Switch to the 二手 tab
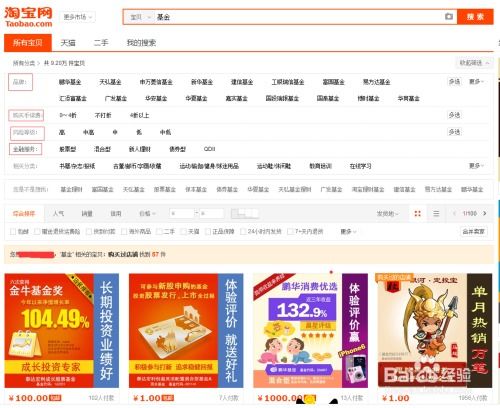500x408 pixels. click(101, 43)
